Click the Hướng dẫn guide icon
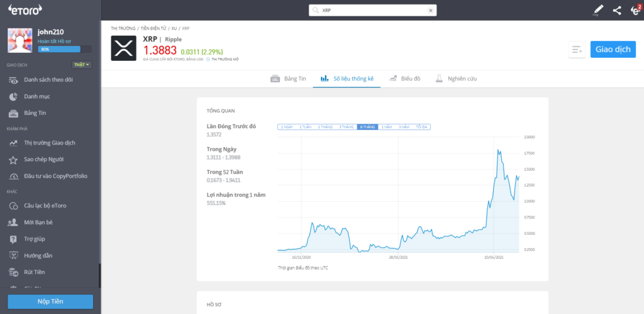Image resolution: width=644 pixels, height=314 pixels. 13,256
